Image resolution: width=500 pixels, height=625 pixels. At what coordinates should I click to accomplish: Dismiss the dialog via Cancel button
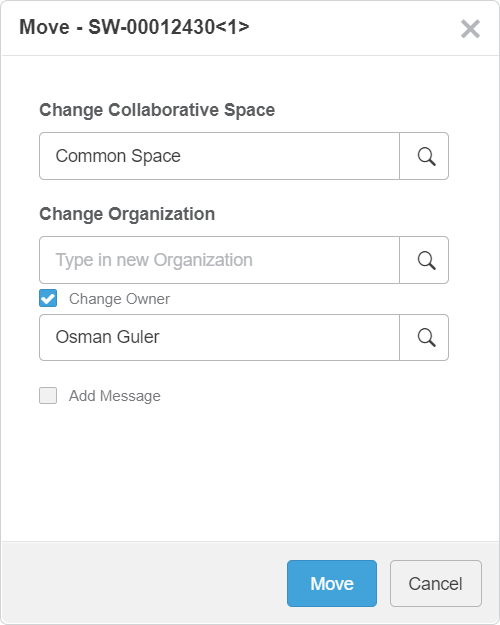point(436,584)
